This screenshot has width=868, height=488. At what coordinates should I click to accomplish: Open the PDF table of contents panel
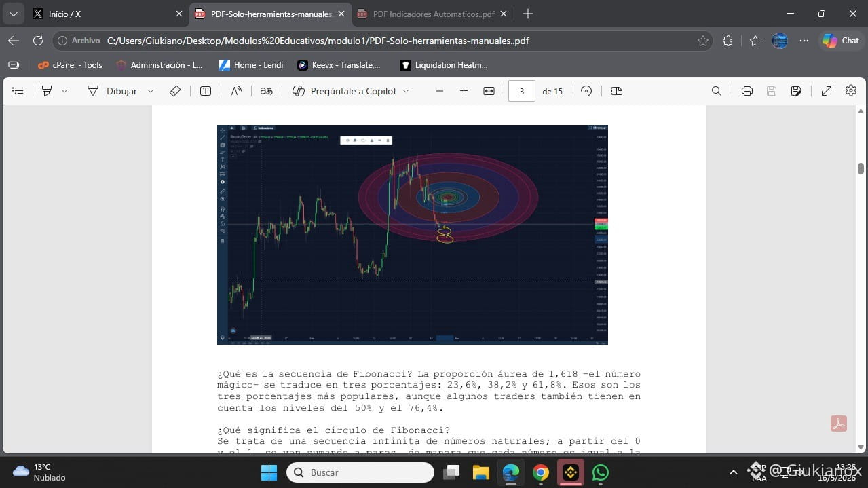pyautogui.click(x=18, y=91)
